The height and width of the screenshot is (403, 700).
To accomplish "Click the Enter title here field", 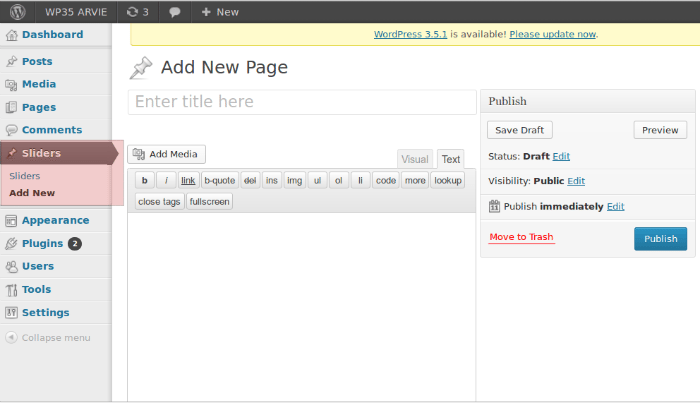I will click(x=302, y=102).
